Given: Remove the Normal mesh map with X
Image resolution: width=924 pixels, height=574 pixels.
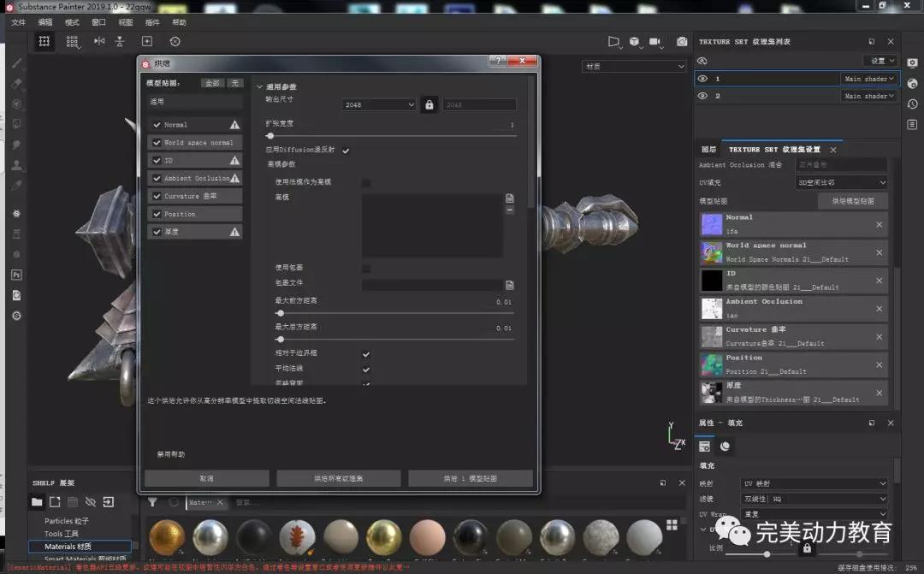Looking at the screenshot, I should (879, 224).
